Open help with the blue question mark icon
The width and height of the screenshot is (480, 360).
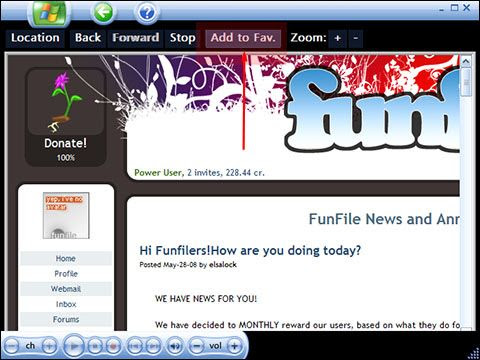[147, 13]
